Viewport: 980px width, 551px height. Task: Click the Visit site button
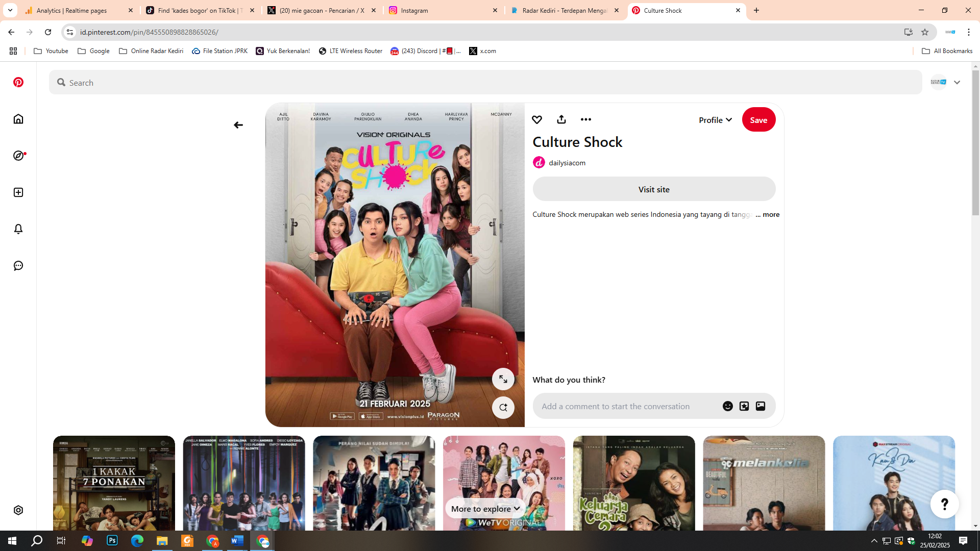tap(654, 189)
